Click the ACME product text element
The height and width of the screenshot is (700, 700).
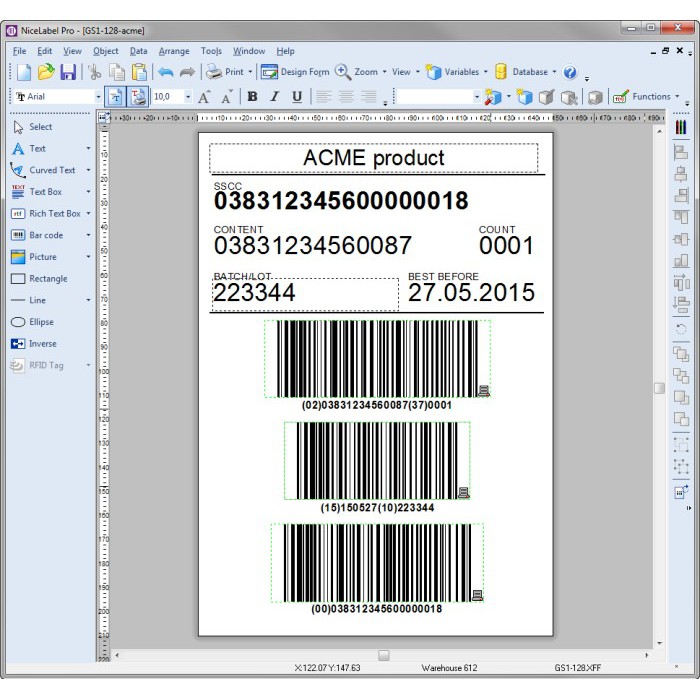tap(373, 158)
